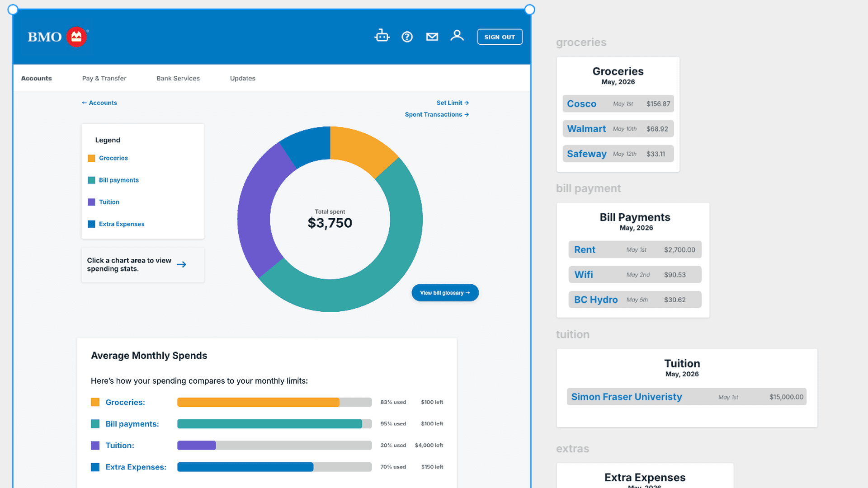This screenshot has height=488, width=868.
Task: Click the teal Bill payments legend swatch
Action: [91, 180]
